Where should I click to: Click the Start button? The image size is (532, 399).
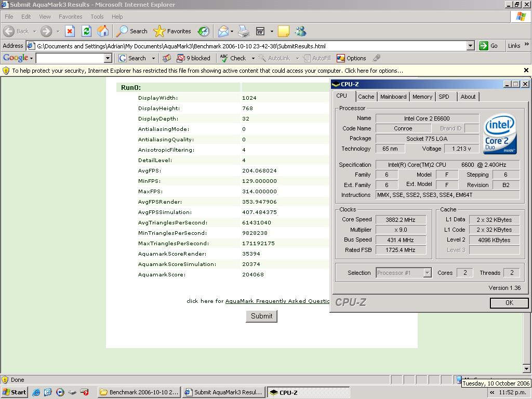pos(14,392)
